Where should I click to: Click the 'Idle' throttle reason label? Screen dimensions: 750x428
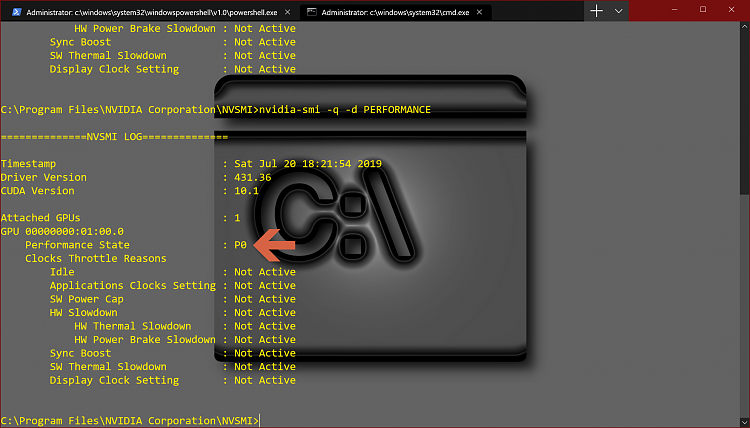(x=62, y=272)
